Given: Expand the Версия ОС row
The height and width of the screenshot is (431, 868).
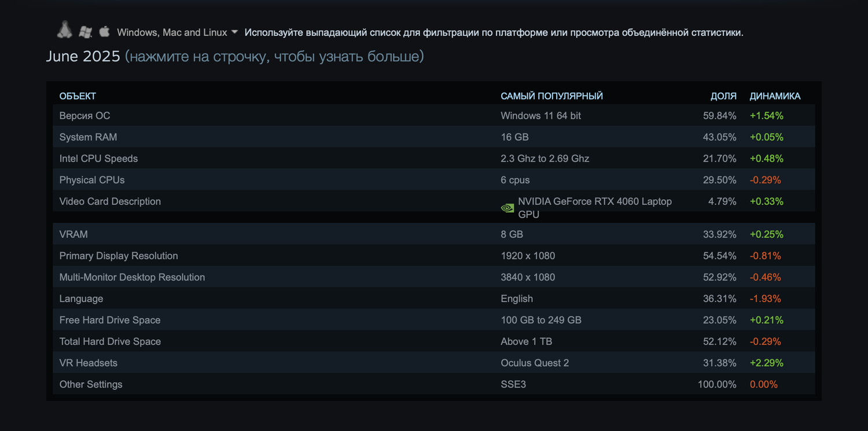Looking at the screenshot, I should 84,116.
